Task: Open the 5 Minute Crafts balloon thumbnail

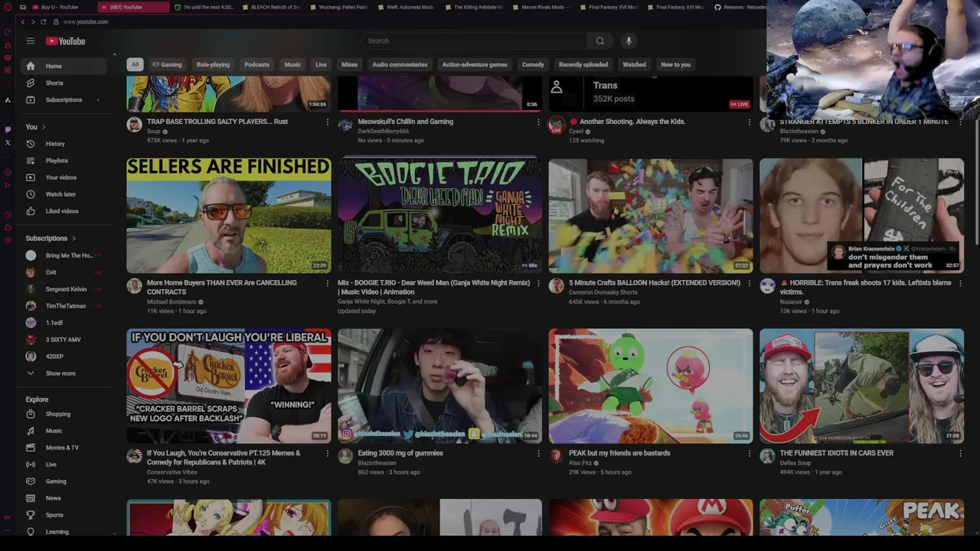Action: pos(651,216)
